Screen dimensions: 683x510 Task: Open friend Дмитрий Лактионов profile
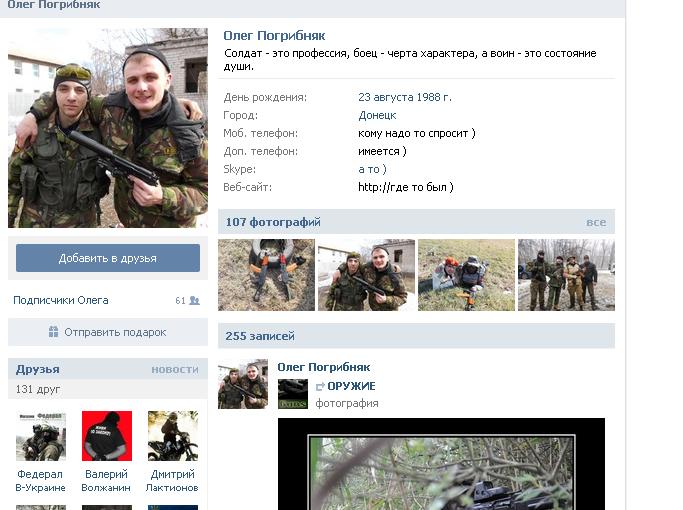point(172,480)
